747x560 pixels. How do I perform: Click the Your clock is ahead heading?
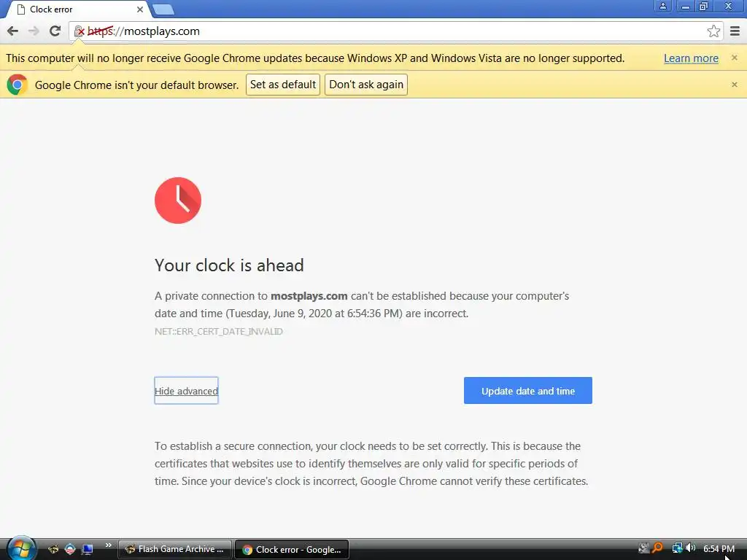229,265
